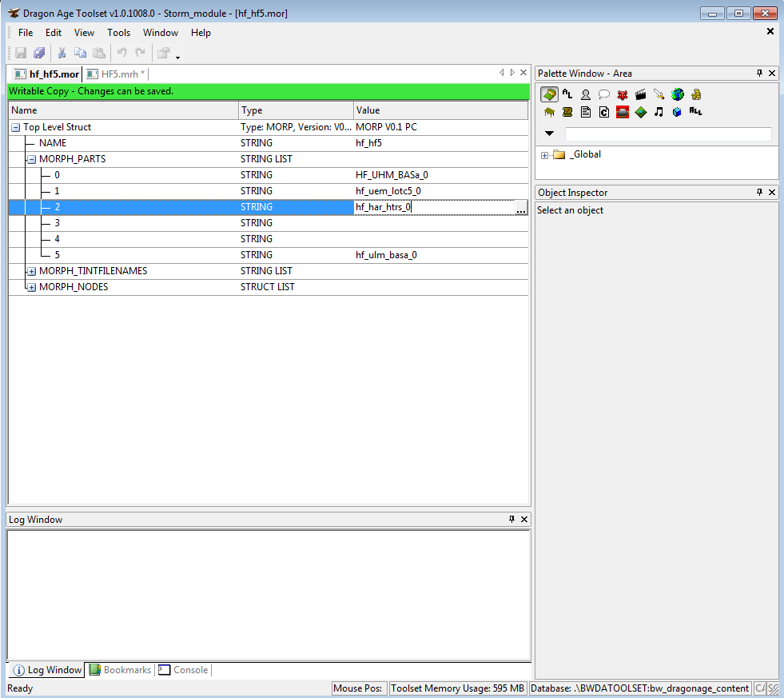
Task: Select the Map globe palette icon
Action: point(678,94)
